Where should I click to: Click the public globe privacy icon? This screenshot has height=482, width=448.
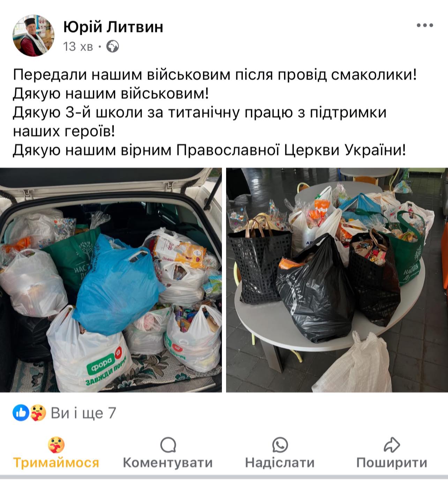click(x=112, y=46)
